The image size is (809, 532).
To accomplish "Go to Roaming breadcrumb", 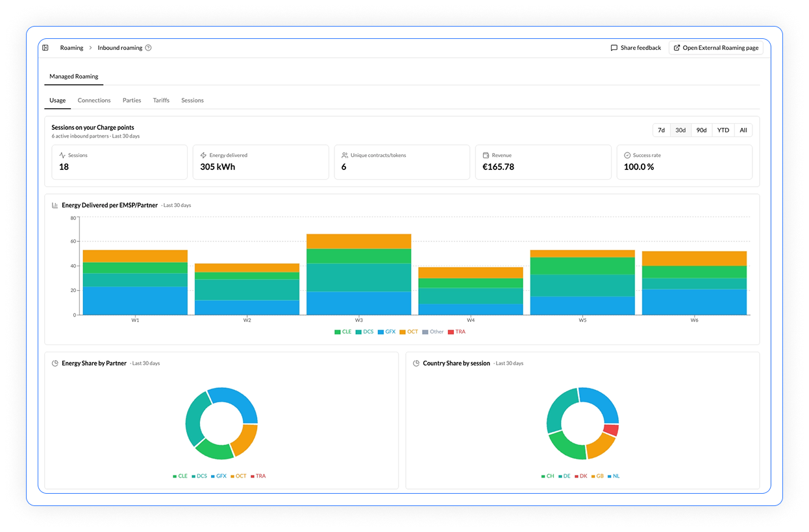I will point(72,48).
